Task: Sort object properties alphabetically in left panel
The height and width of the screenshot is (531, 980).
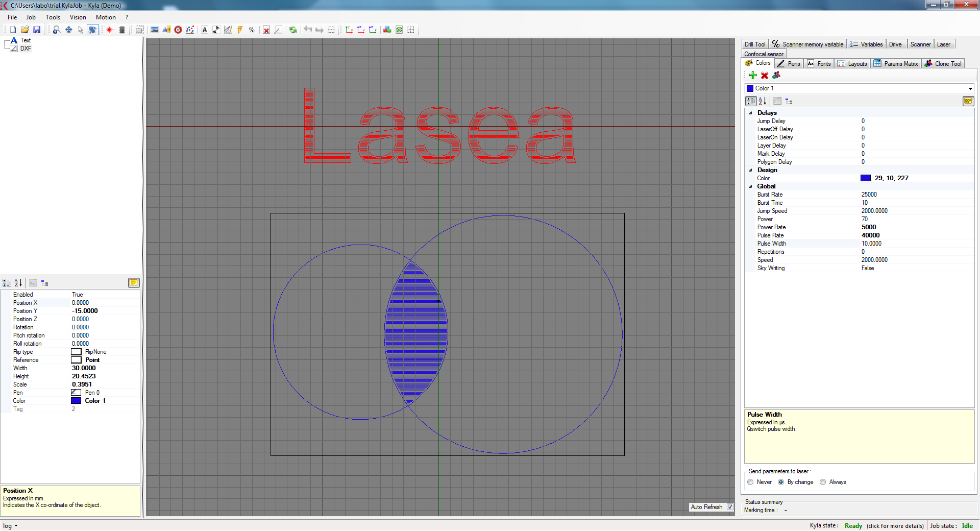Action: (18, 282)
